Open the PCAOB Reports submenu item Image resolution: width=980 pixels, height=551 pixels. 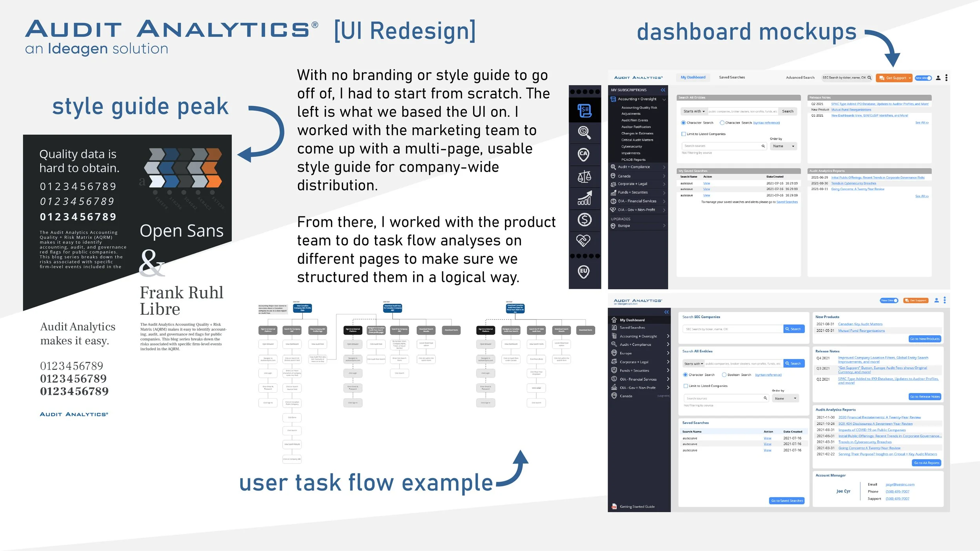(633, 159)
